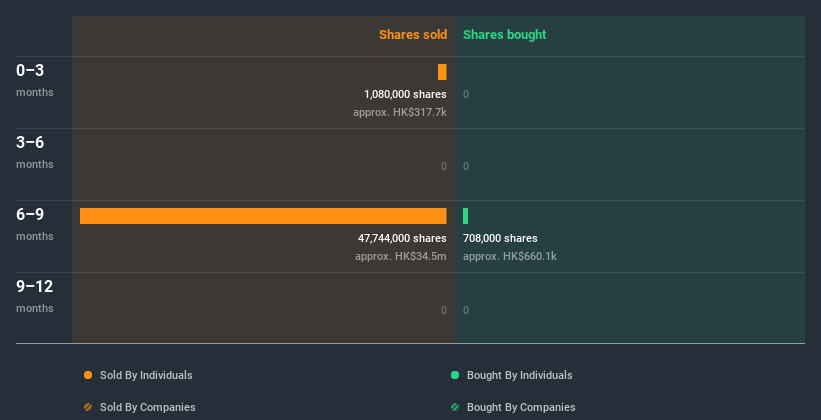The height and width of the screenshot is (420, 821).
Task: Click the '1,080,000 shares' value
Action: pos(405,94)
